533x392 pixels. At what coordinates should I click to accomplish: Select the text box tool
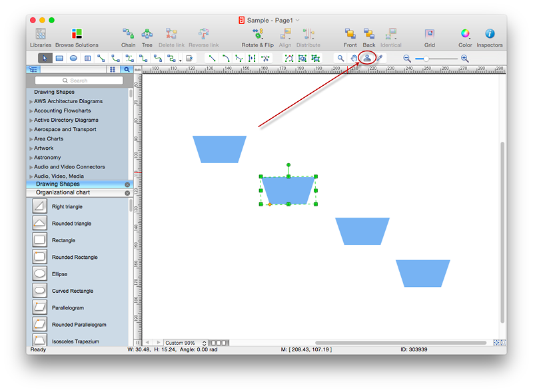87,59
